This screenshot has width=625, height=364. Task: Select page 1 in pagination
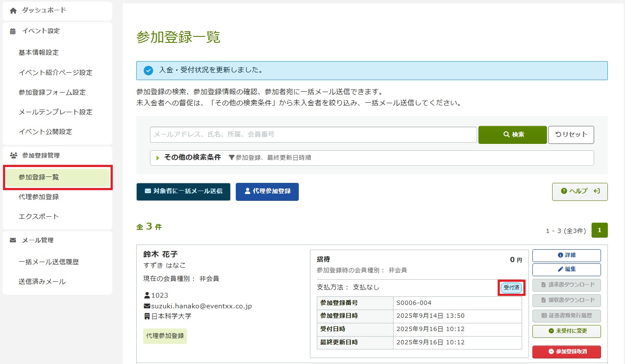pos(599,230)
